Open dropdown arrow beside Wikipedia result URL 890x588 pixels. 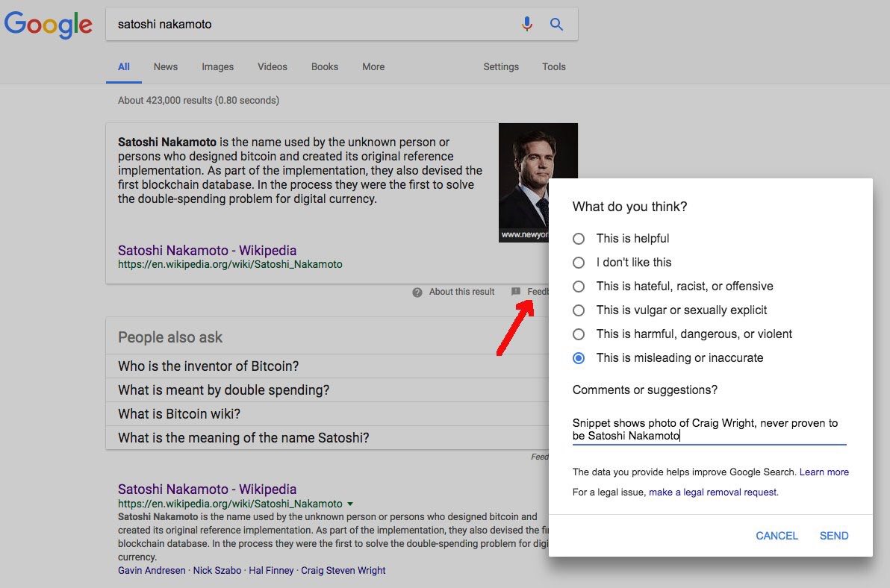pyautogui.click(x=350, y=504)
